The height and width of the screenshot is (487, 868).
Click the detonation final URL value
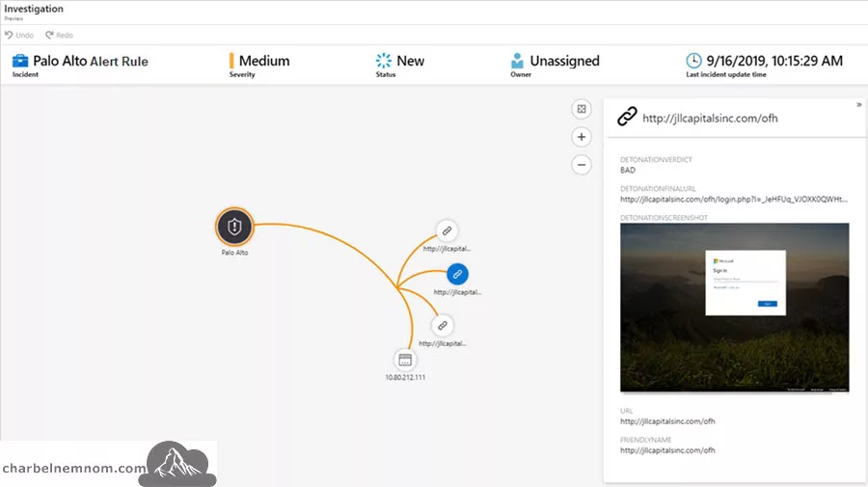tap(734, 200)
